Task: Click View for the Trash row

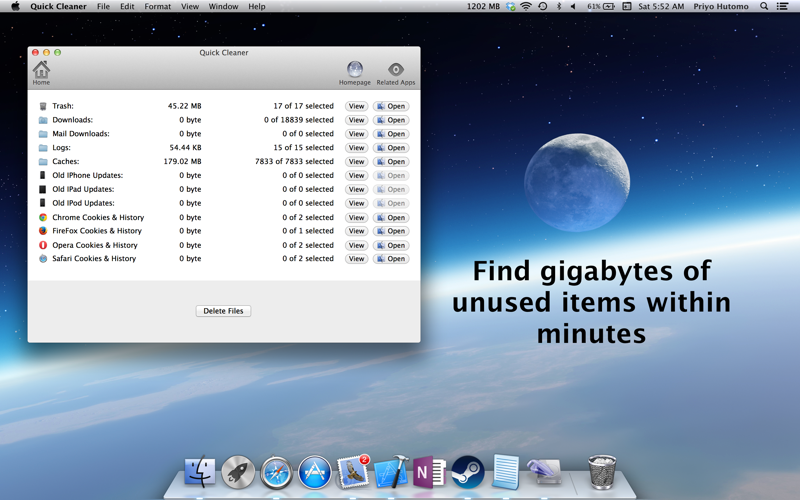Action: [357, 106]
